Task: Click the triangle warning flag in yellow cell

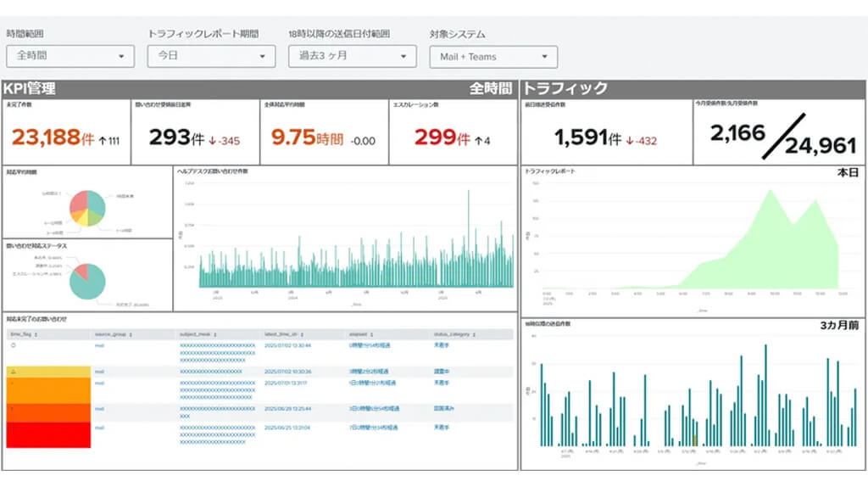Action: (x=14, y=372)
